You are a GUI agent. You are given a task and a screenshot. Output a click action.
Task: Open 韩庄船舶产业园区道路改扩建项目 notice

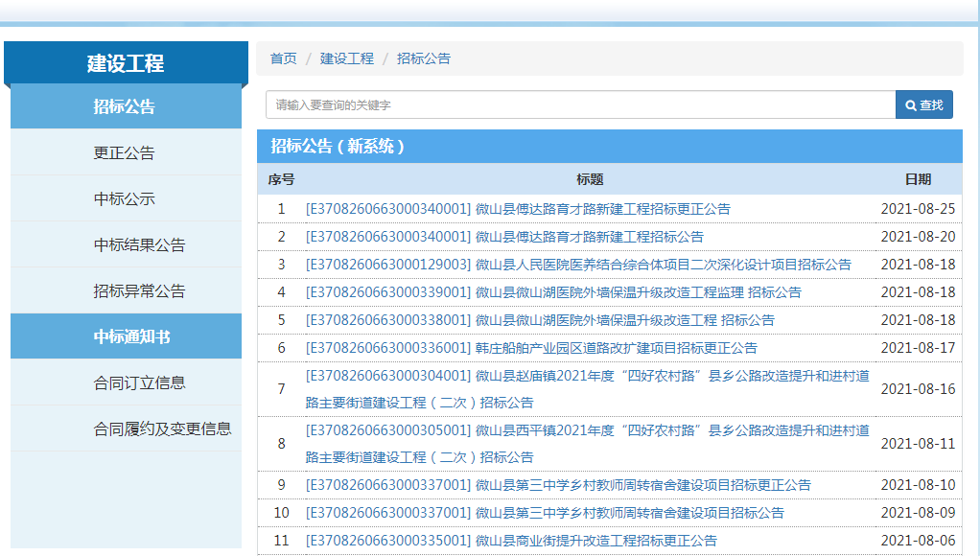pos(531,348)
